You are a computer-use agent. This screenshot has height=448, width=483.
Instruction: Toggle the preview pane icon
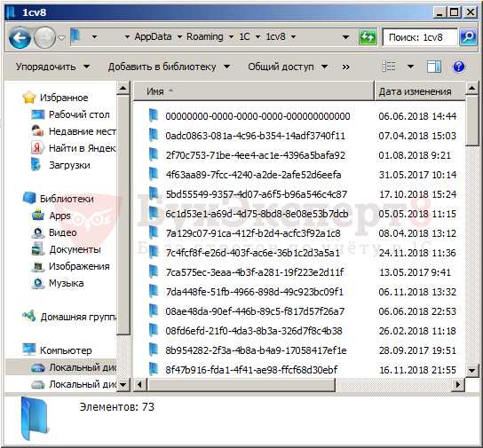tap(433, 67)
